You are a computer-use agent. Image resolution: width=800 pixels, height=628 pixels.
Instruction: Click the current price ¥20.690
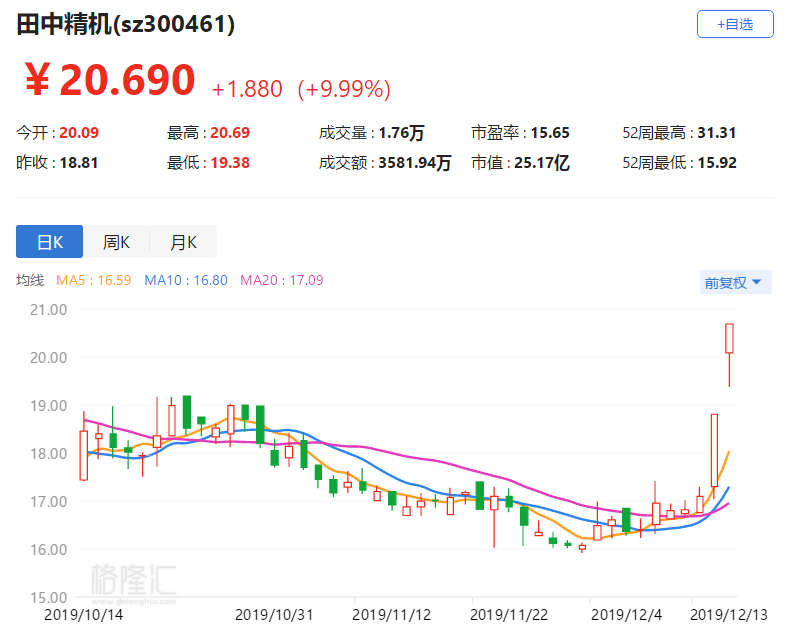110,80
